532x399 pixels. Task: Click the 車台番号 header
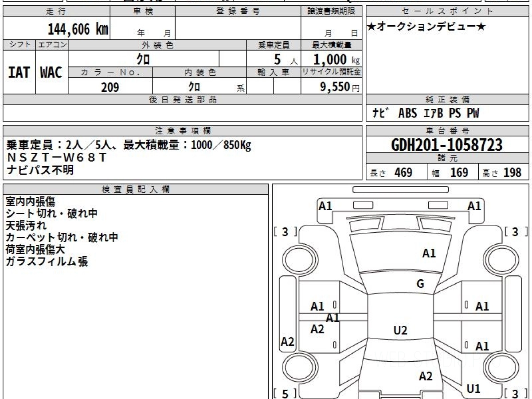(x=448, y=131)
